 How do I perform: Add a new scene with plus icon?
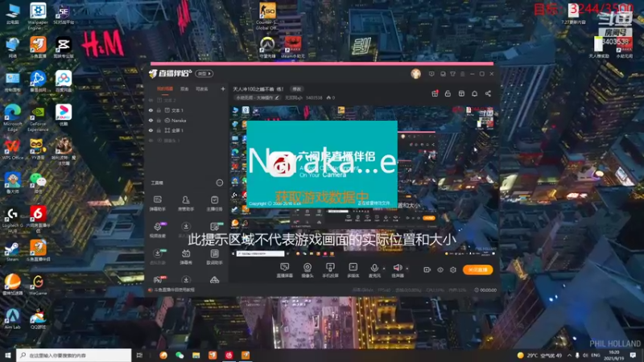pyautogui.click(x=223, y=88)
